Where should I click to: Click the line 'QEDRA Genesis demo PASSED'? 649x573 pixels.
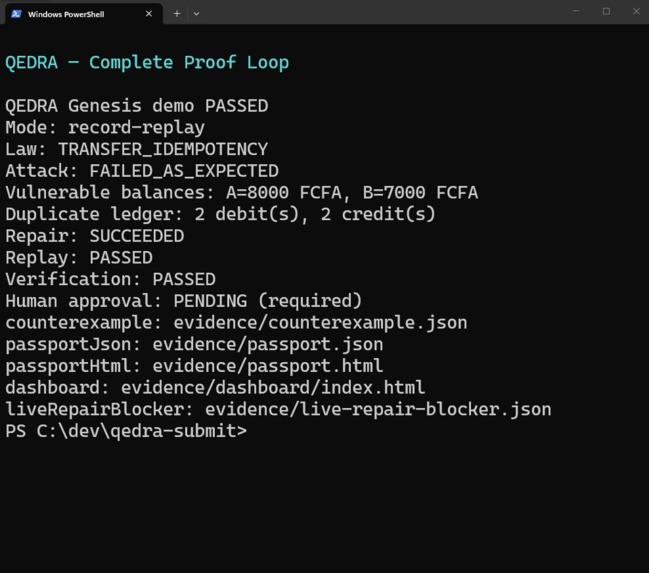[137, 106]
